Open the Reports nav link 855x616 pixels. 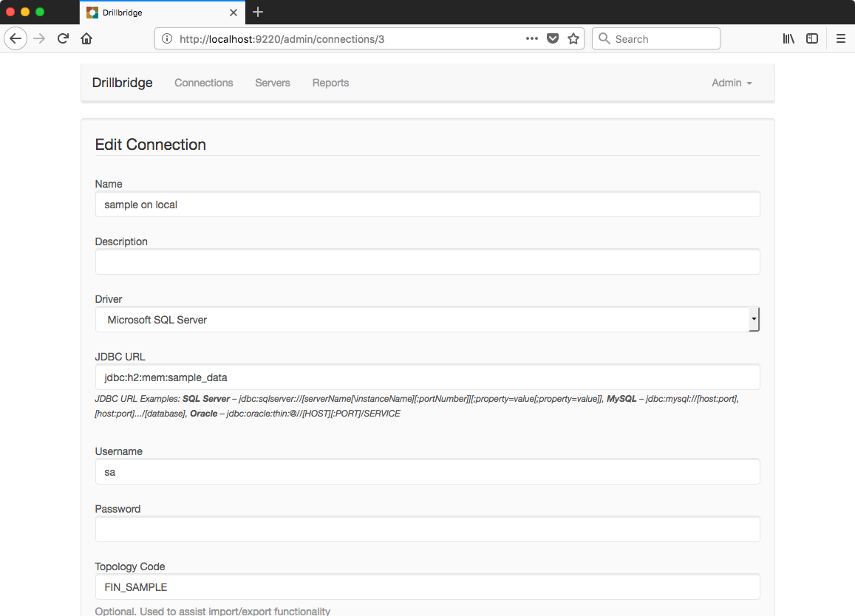330,83
